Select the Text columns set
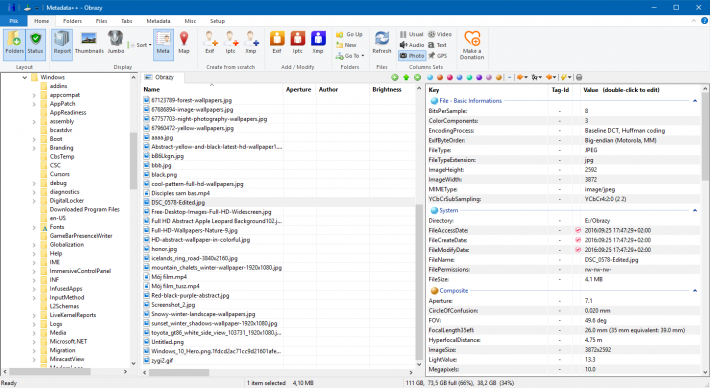710x388 pixels. click(437, 45)
